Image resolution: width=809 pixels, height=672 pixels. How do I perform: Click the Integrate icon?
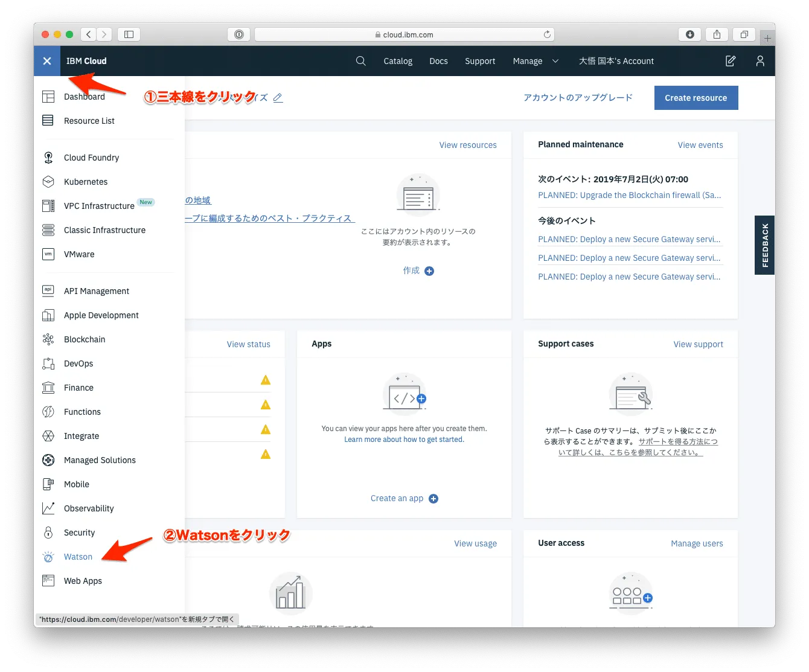[x=48, y=436]
